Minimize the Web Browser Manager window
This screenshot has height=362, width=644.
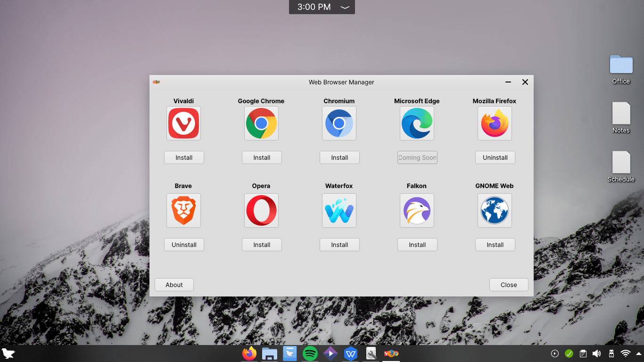pos(508,82)
